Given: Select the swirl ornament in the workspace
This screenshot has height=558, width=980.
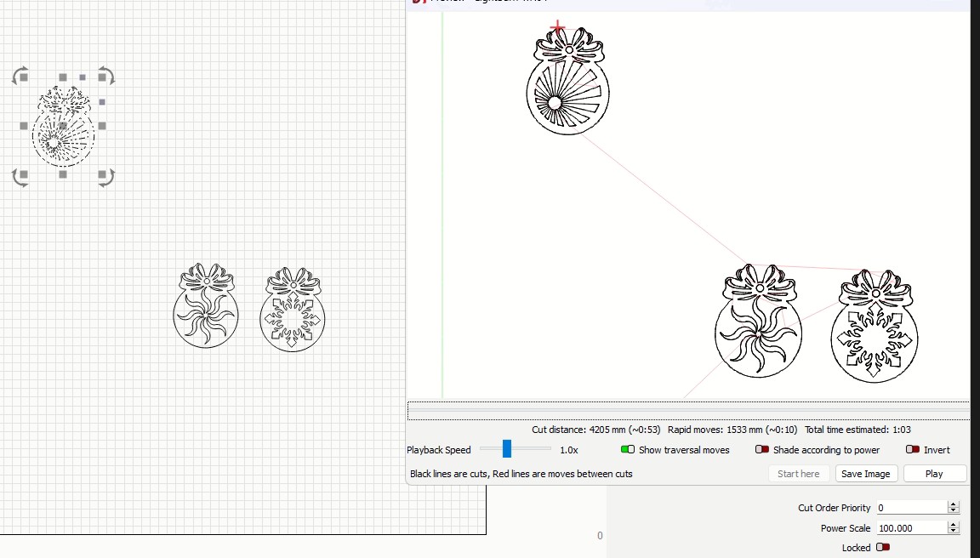Looking at the screenshot, I should click(x=206, y=316).
